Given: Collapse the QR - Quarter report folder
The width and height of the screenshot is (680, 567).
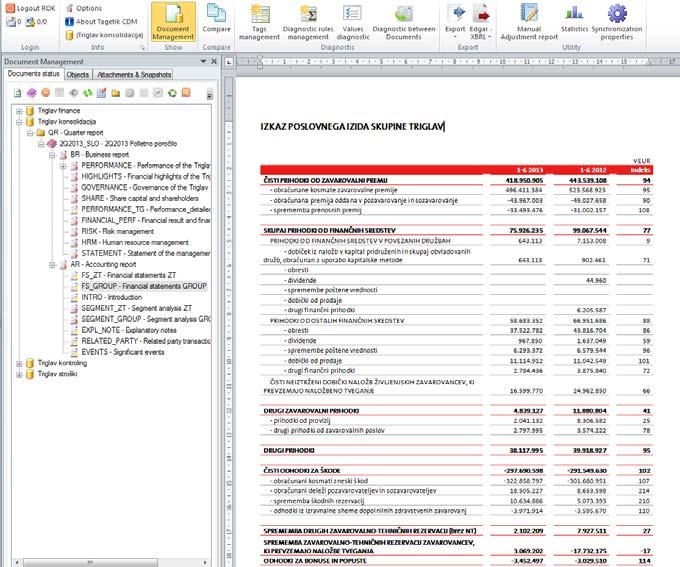Looking at the screenshot, I should pyautogui.click(x=30, y=133).
